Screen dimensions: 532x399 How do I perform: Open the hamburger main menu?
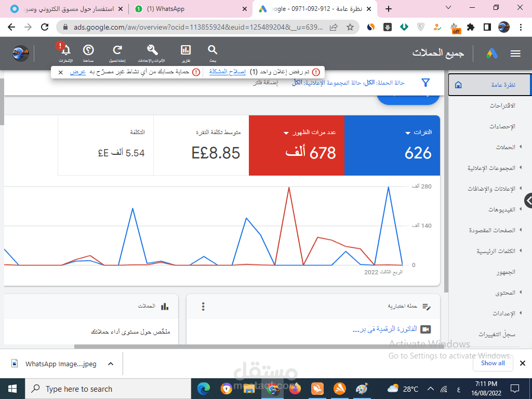coord(515,54)
